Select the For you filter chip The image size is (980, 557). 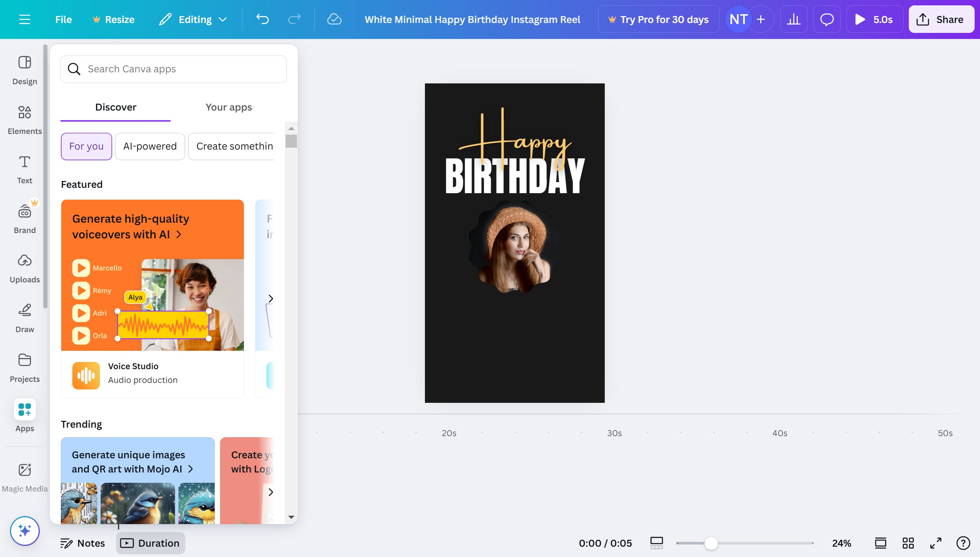tap(86, 146)
